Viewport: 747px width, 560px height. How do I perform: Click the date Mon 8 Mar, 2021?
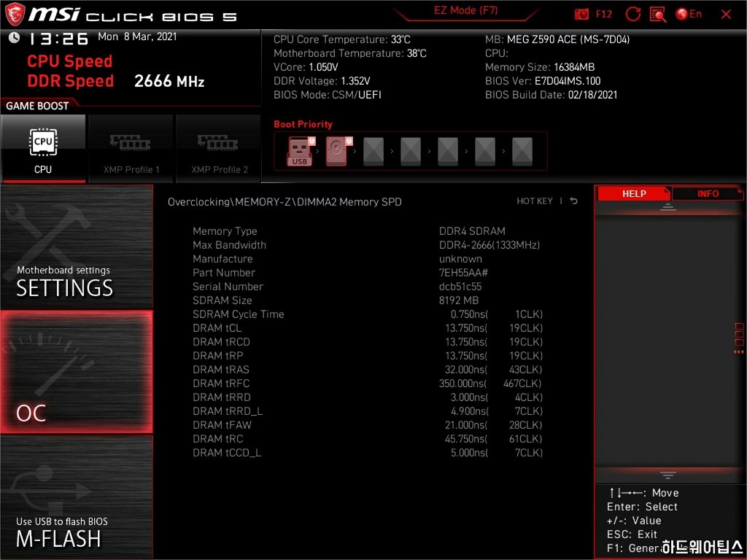[x=137, y=36]
